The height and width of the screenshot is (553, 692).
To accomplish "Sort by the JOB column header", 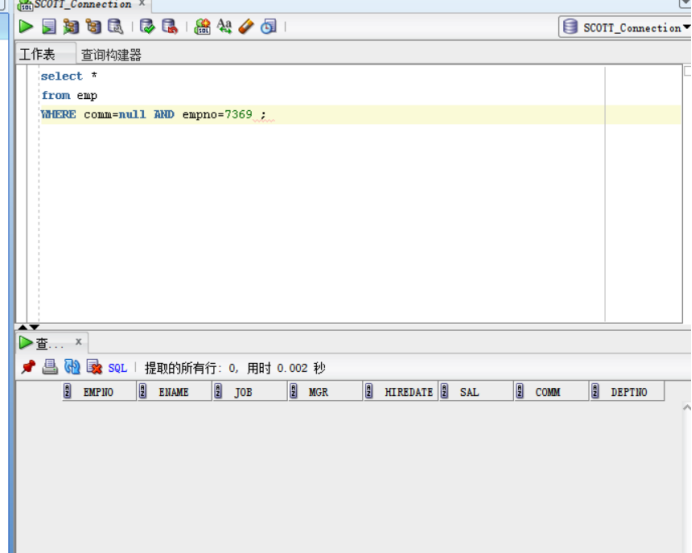I will [x=250, y=392].
